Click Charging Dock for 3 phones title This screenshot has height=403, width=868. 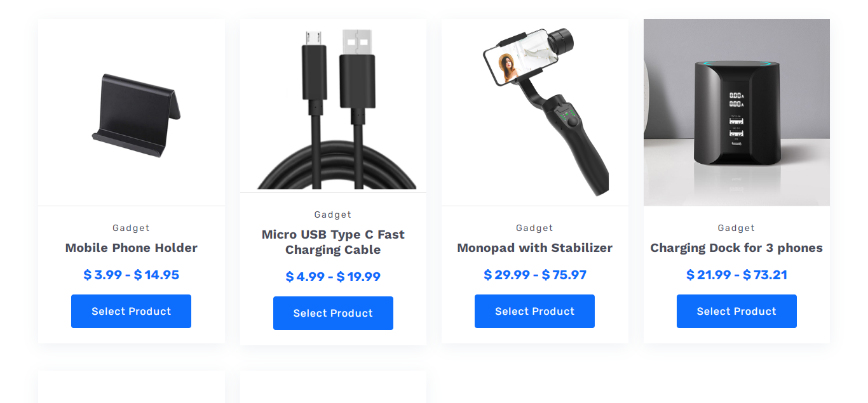click(x=736, y=248)
